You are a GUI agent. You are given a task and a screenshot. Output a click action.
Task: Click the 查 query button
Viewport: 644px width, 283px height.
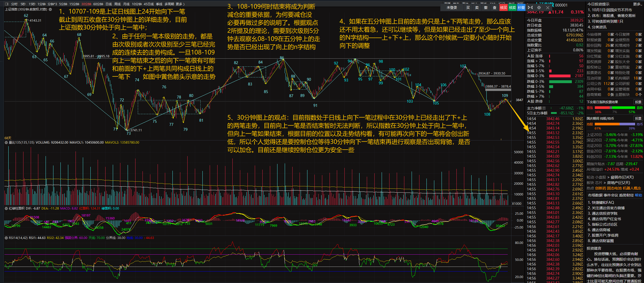[494, 8]
